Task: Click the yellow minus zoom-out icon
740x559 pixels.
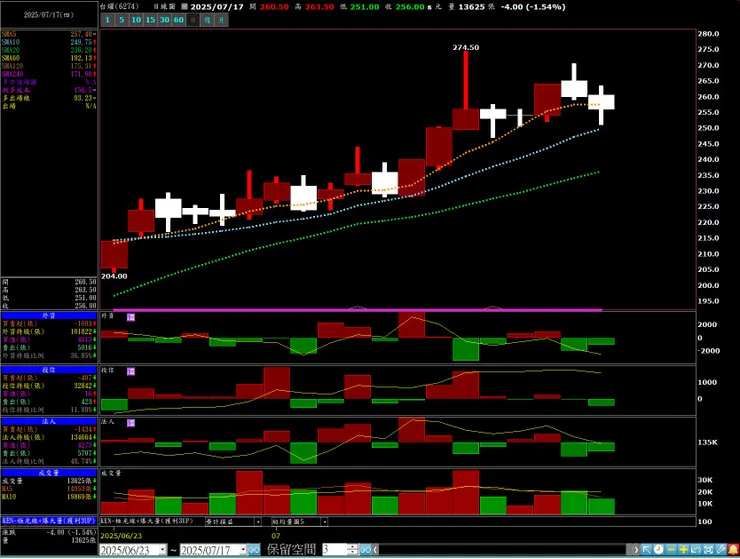Action: (671, 550)
